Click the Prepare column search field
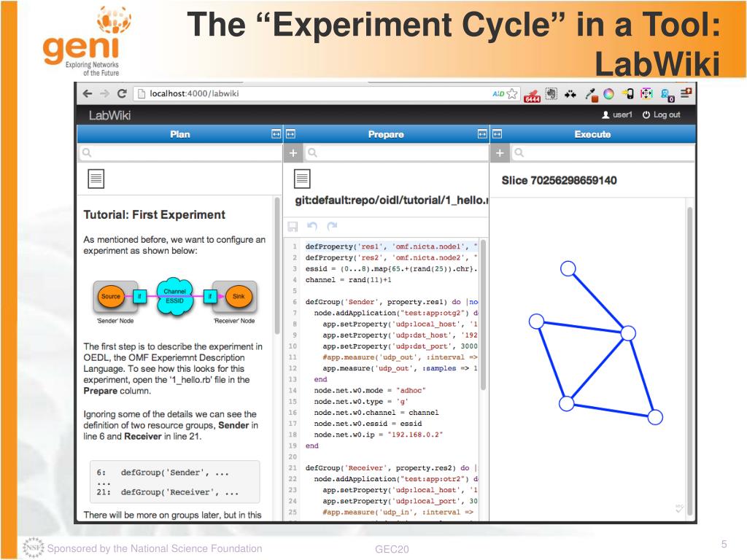Screen dimensions: 747x560 [396, 153]
